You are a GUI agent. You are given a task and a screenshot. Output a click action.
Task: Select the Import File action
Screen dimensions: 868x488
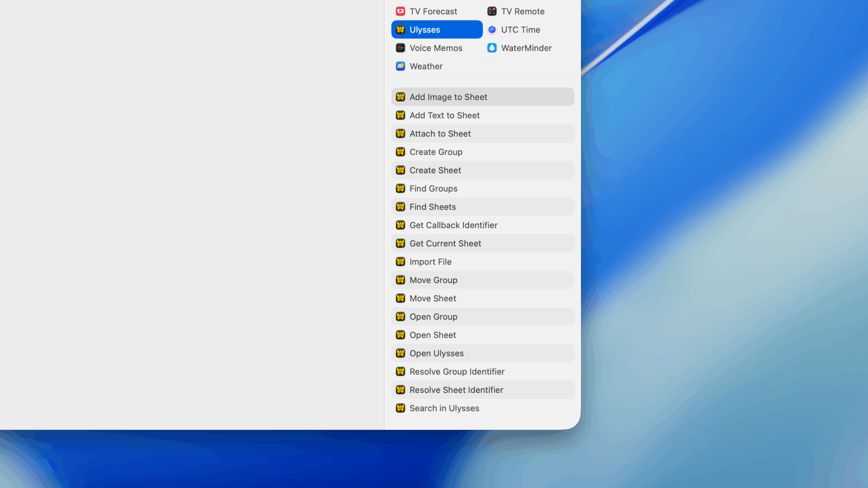coord(430,262)
